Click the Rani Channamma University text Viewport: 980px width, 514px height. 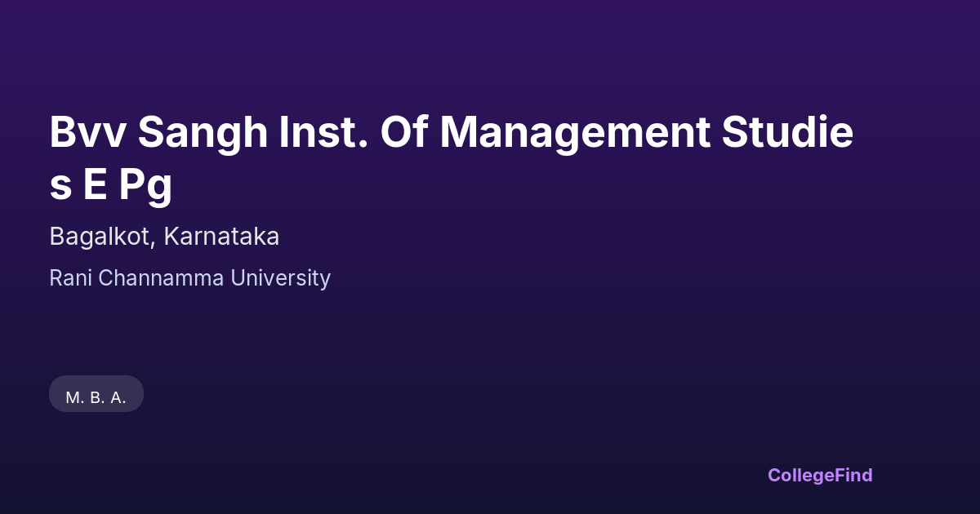tap(189, 278)
